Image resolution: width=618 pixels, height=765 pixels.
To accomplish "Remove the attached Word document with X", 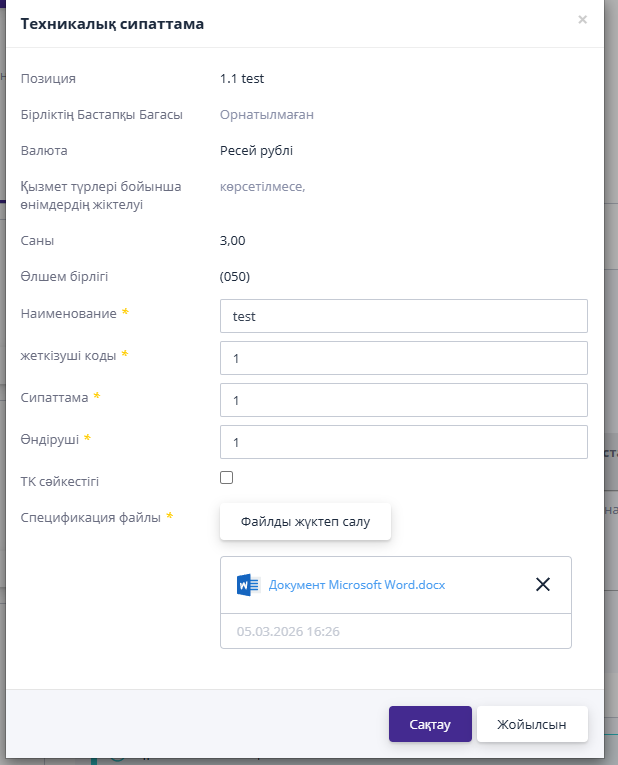I will tap(543, 585).
